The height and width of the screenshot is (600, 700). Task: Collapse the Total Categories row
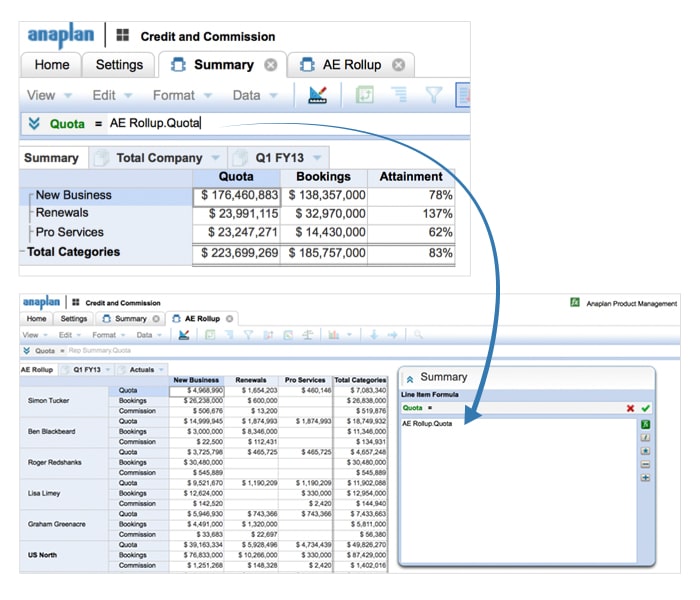pyautogui.click(x=22, y=252)
